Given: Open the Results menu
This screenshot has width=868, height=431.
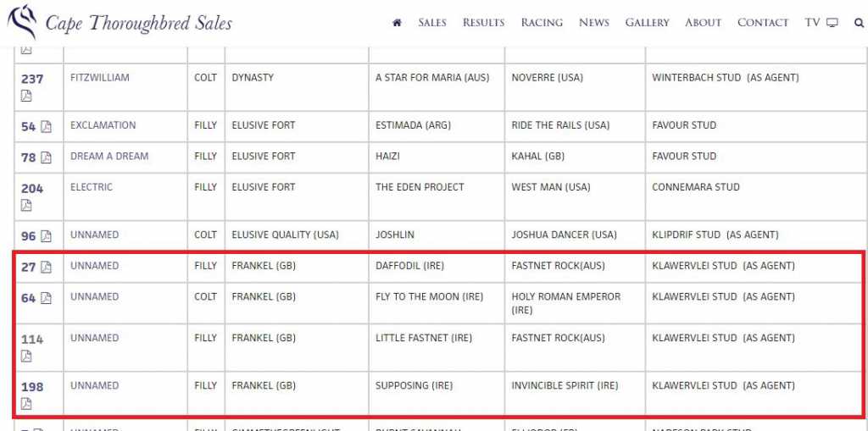Looking at the screenshot, I should pyautogui.click(x=483, y=23).
